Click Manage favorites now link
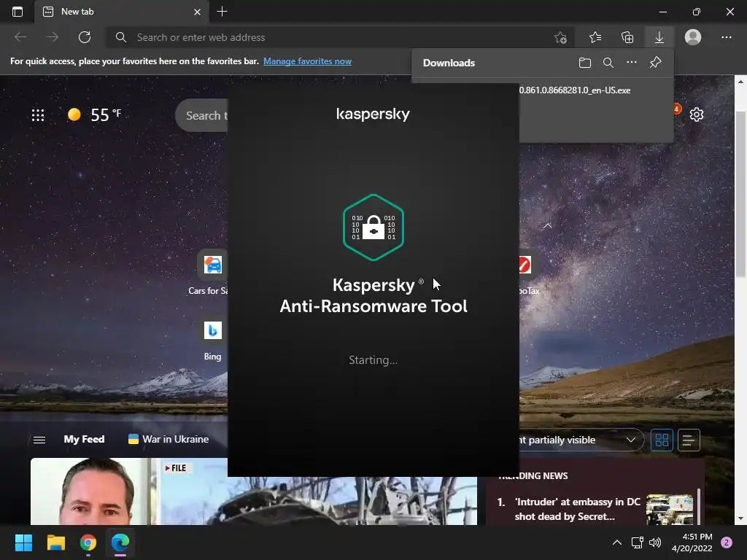The width and height of the screenshot is (747, 560). point(307,61)
